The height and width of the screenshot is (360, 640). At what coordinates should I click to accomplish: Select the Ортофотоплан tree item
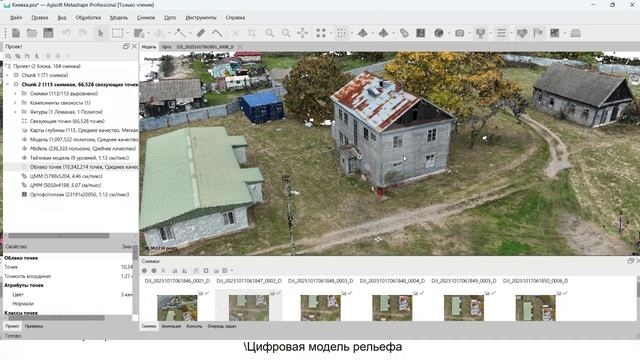click(79, 195)
